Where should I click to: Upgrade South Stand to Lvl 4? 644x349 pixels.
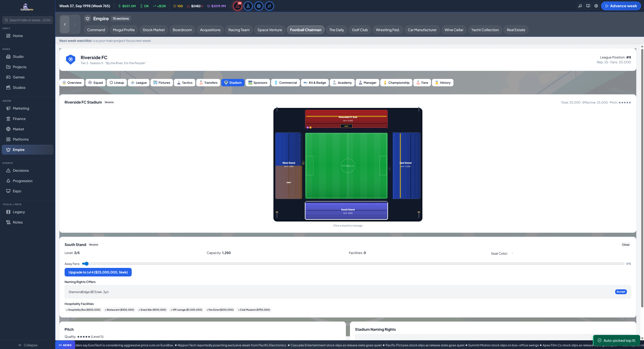click(98, 272)
